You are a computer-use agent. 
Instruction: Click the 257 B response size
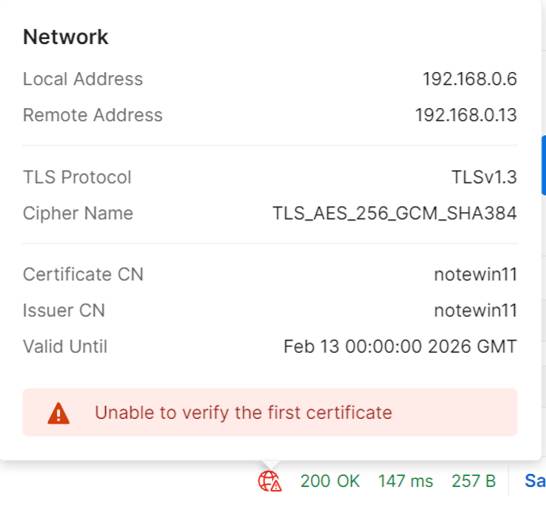coord(474,481)
